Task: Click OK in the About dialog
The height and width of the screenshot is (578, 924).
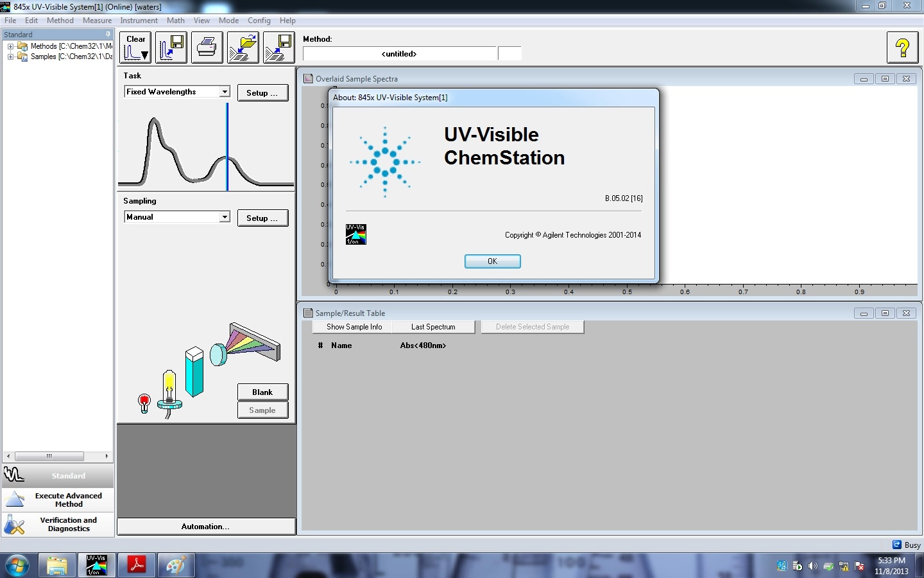Action: (x=492, y=261)
